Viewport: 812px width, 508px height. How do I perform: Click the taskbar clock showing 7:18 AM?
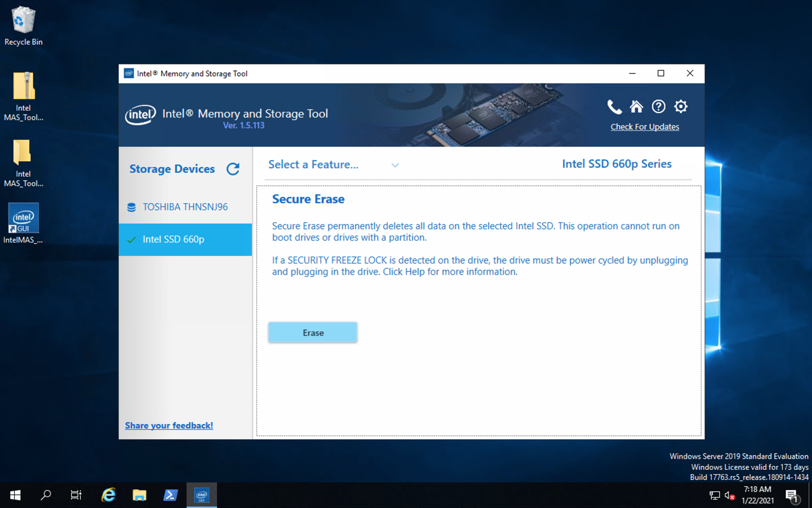pos(757,495)
